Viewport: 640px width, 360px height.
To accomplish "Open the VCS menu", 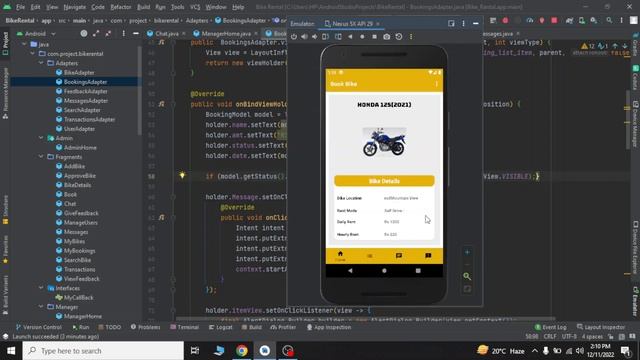I will coord(195,7).
